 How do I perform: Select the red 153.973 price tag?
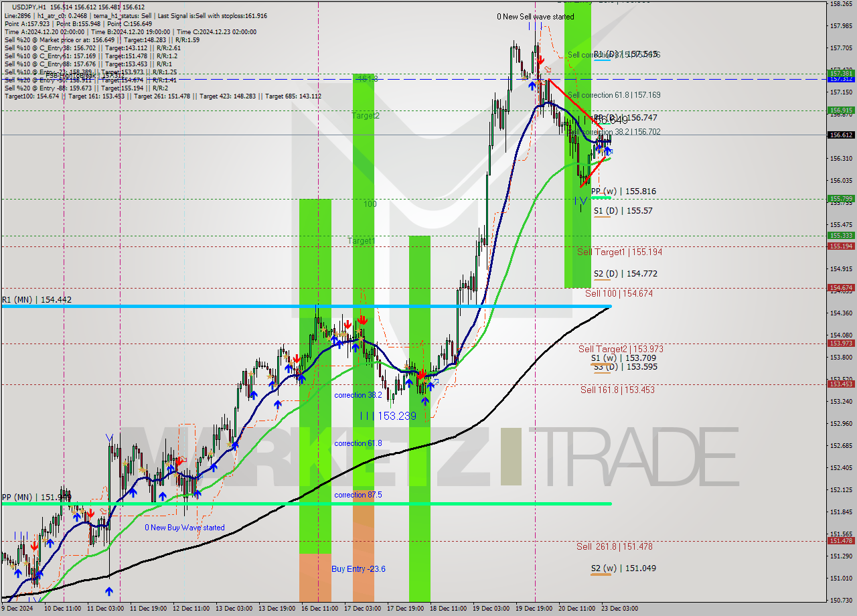(x=841, y=343)
